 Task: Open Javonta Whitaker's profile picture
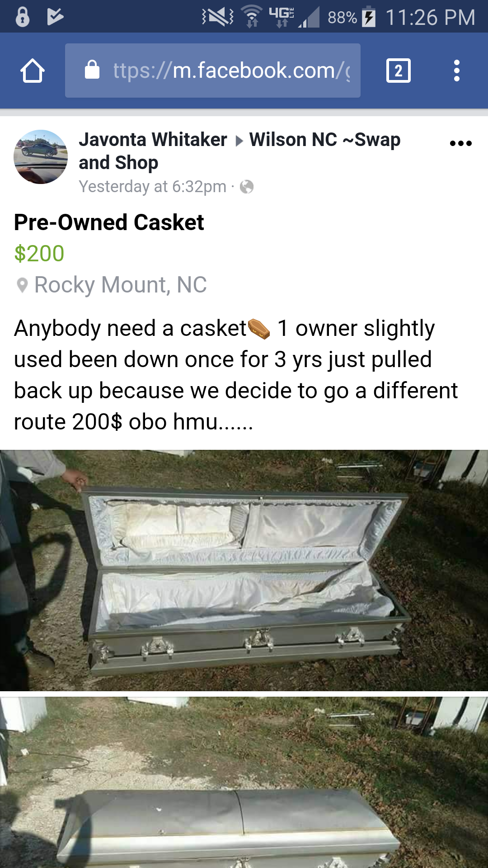point(41,157)
